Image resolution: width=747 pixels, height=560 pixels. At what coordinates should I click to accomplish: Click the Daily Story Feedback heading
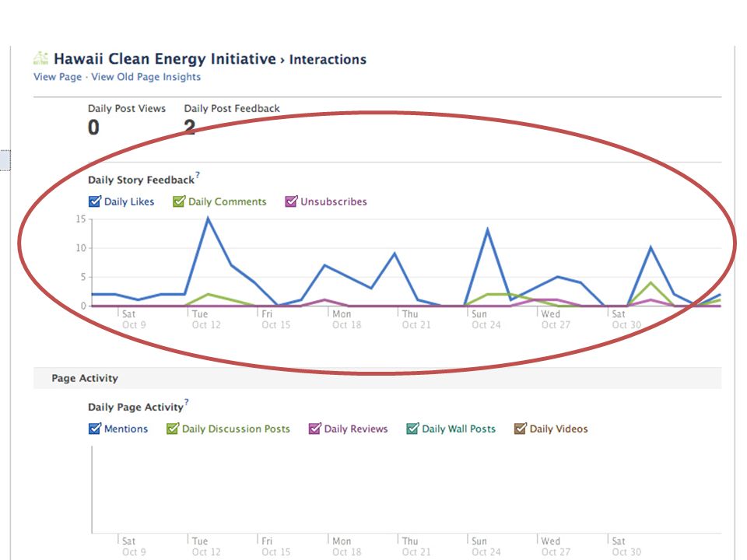[141, 180]
